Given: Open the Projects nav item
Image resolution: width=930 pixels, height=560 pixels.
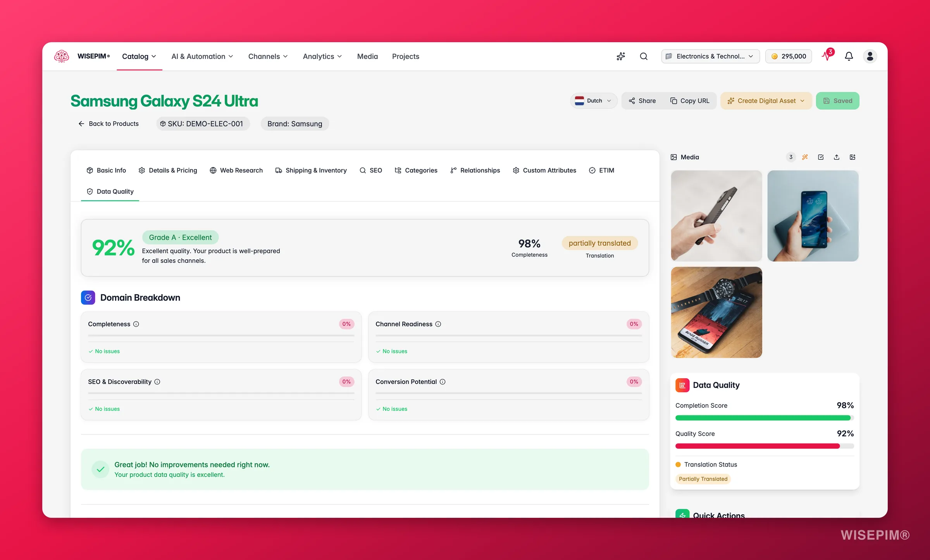Looking at the screenshot, I should click(x=405, y=56).
